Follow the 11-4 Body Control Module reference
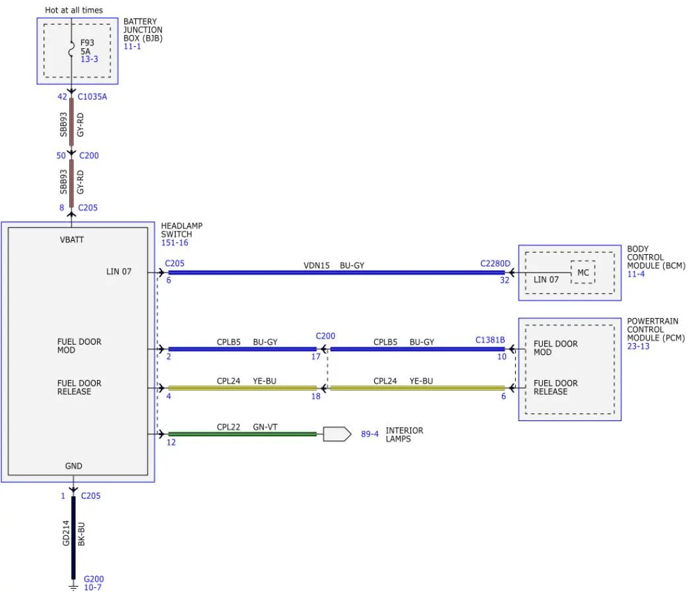This screenshot has height=598, width=700. coord(636,274)
